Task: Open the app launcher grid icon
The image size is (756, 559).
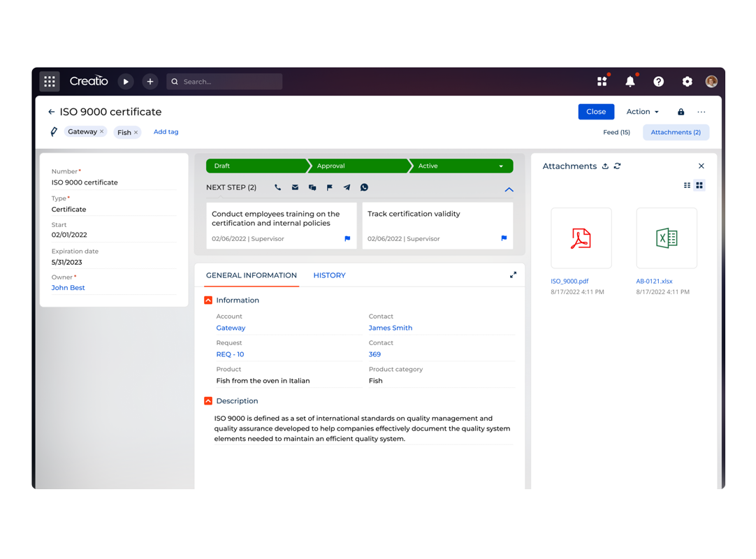Action: [50, 82]
